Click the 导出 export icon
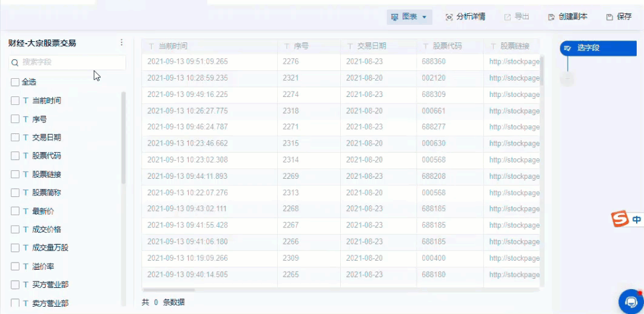The image size is (644, 314). (508, 17)
